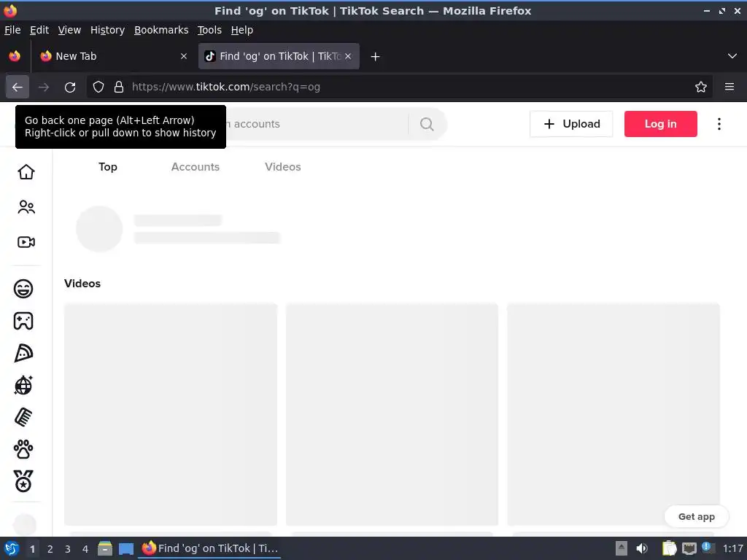Switch to workspace 2 in taskbar
Viewport: 747px width, 560px height.
[x=50, y=549]
